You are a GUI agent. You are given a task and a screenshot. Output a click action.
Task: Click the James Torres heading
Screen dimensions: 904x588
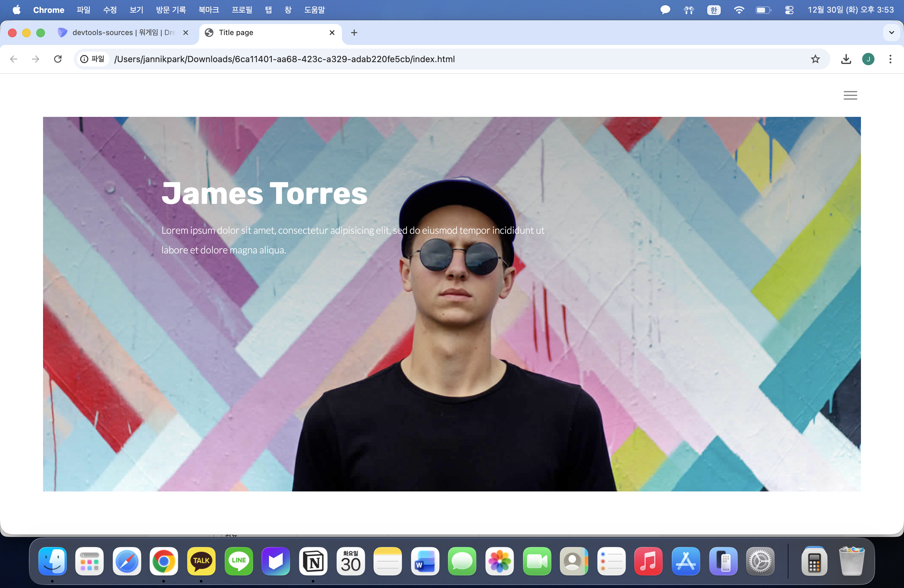tap(264, 194)
